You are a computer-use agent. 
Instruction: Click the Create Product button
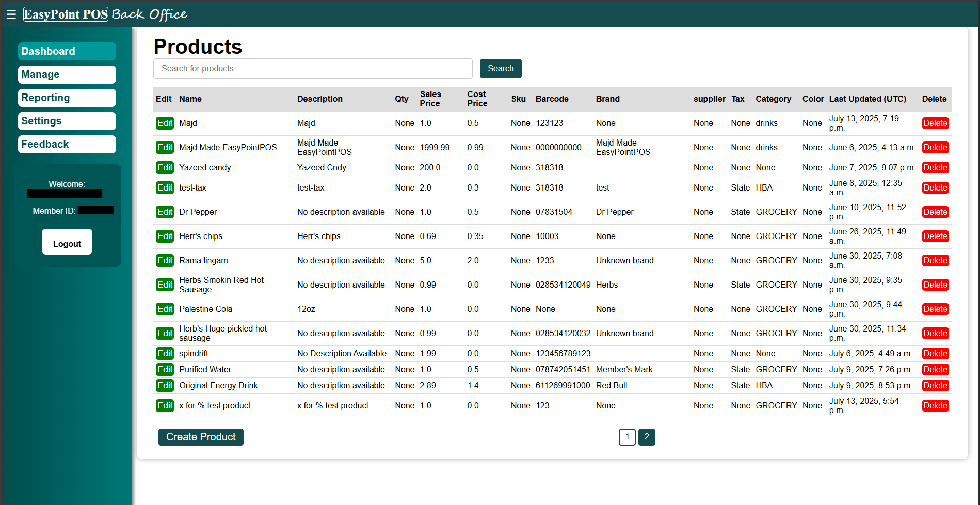201,437
